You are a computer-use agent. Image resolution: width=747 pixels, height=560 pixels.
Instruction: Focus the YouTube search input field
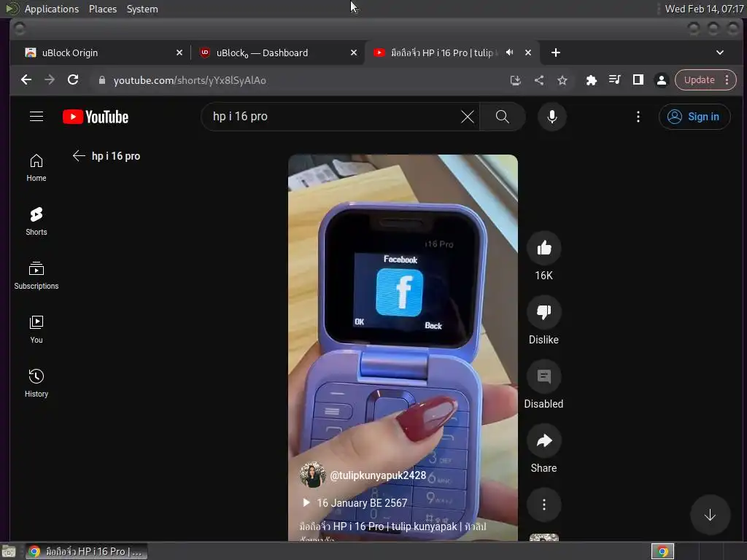333,117
